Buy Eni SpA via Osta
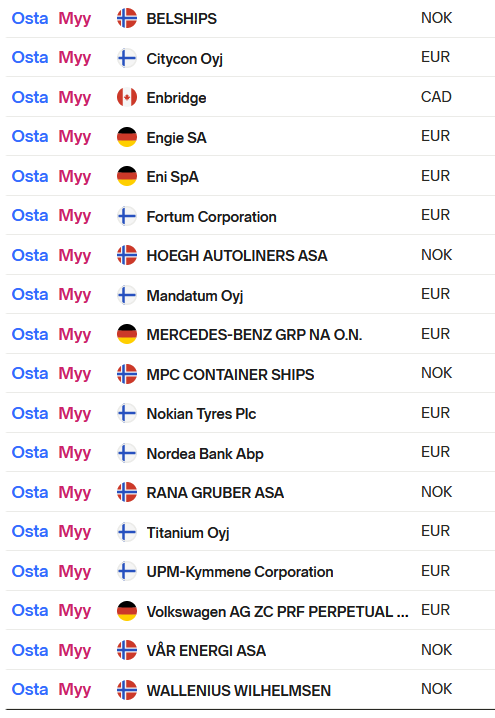Viewport: 495px width, 718px height. [x=30, y=176]
